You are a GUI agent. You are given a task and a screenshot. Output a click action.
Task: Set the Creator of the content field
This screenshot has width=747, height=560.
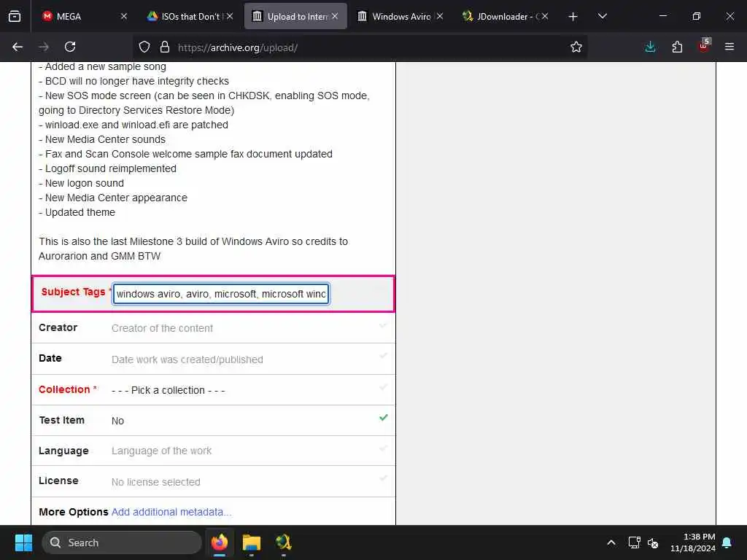162,328
